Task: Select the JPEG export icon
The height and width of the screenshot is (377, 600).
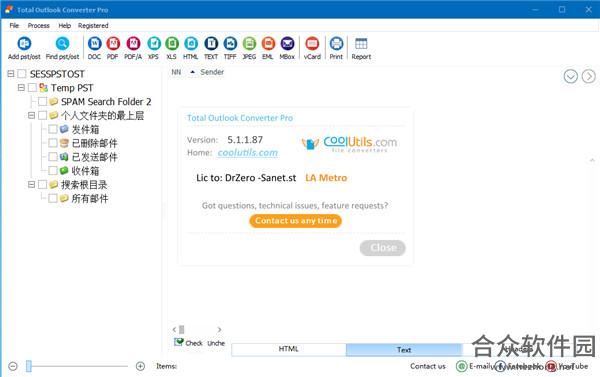Action: coord(249,44)
